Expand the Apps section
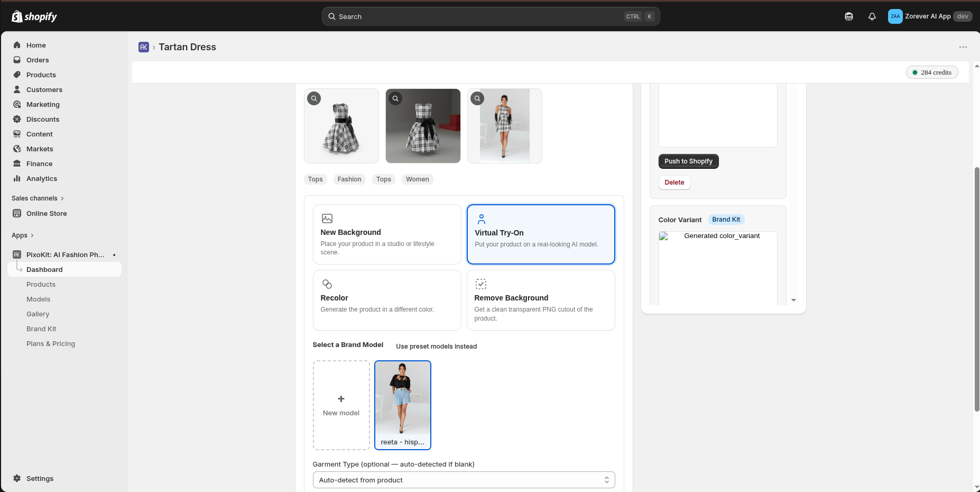 [23, 235]
